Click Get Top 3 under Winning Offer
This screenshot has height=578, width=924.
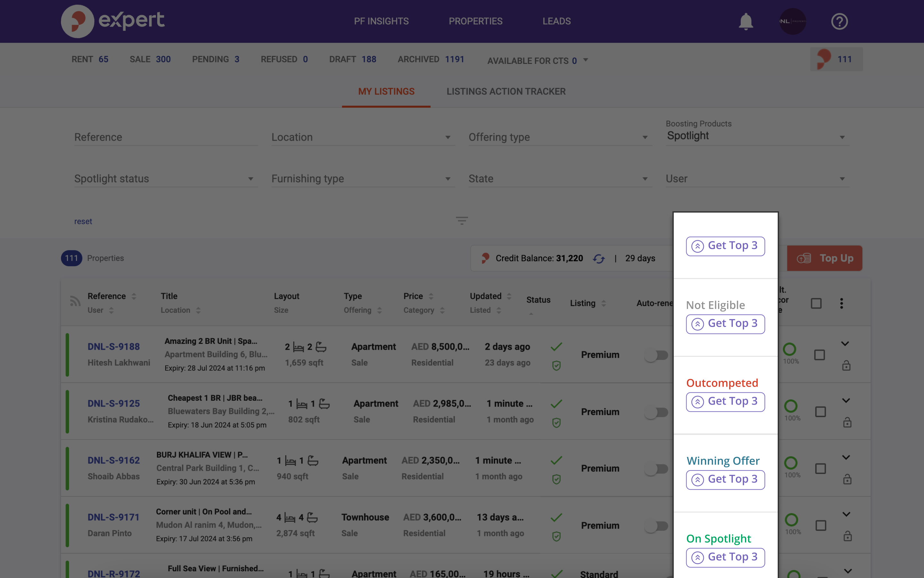coord(725,480)
